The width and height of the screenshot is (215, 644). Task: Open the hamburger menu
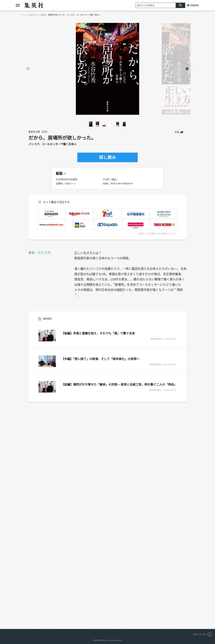pyautogui.click(x=18, y=5)
